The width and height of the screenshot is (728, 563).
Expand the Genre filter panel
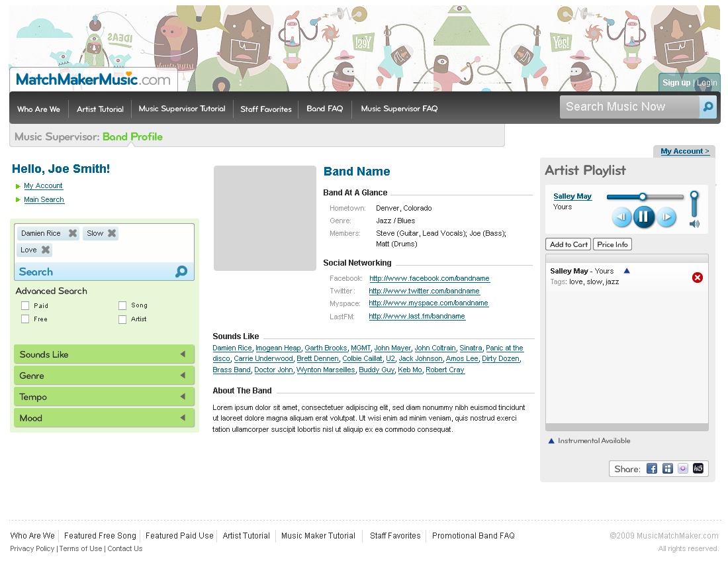click(x=104, y=376)
